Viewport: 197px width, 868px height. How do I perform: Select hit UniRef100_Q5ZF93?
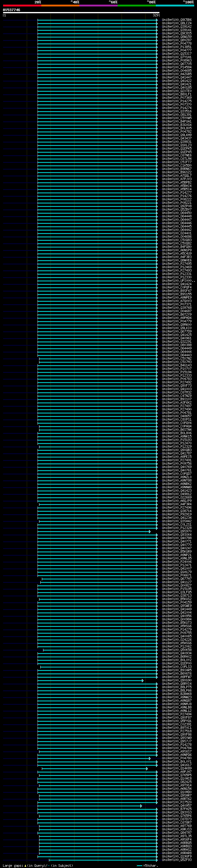176,860
